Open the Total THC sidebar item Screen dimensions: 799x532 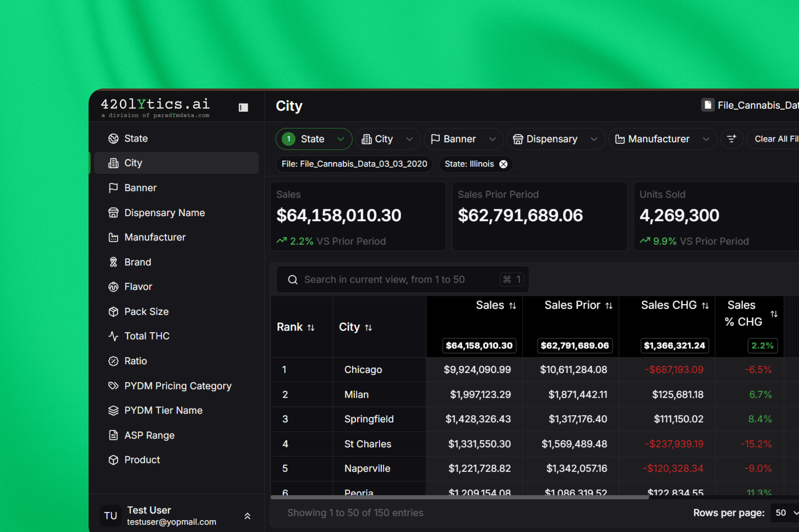147,336
